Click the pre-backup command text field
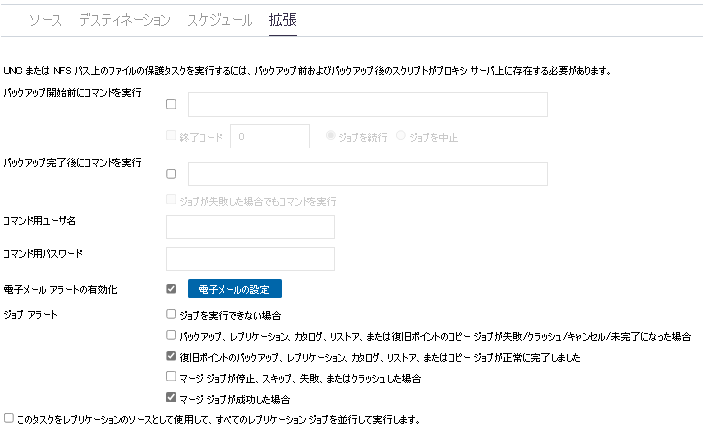The image size is (703, 444). click(x=368, y=104)
